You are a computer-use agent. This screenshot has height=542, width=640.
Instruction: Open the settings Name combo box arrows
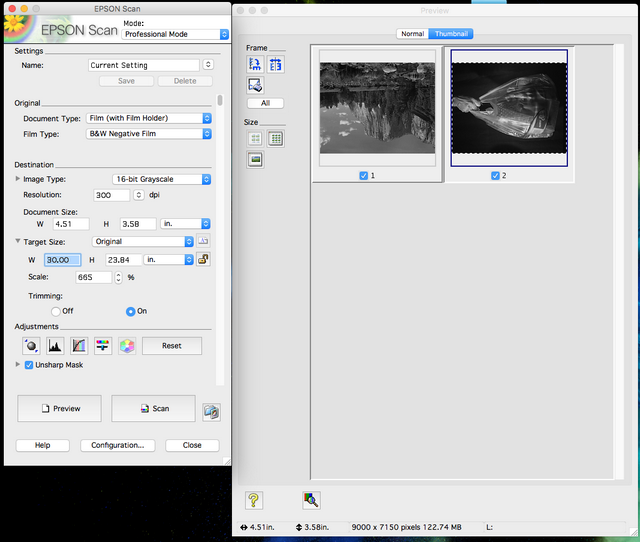coord(208,64)
